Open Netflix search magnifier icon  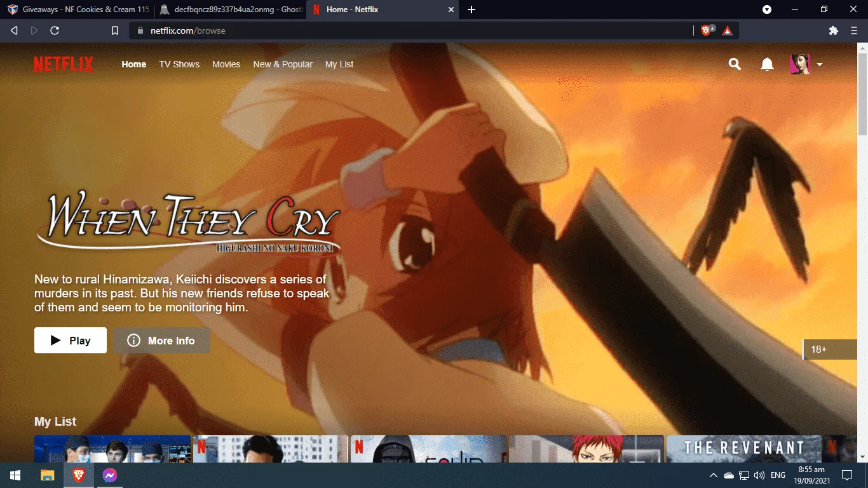coord(735,64)
